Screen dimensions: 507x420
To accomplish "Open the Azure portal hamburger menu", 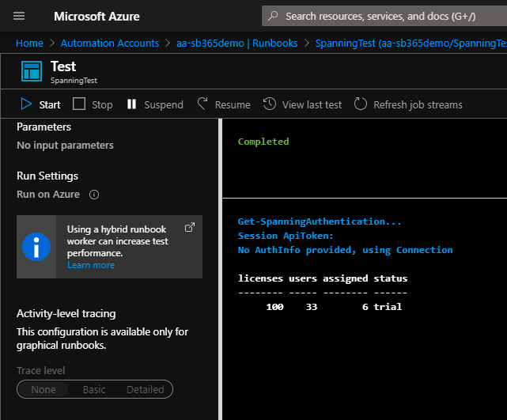I will point(19,16).
